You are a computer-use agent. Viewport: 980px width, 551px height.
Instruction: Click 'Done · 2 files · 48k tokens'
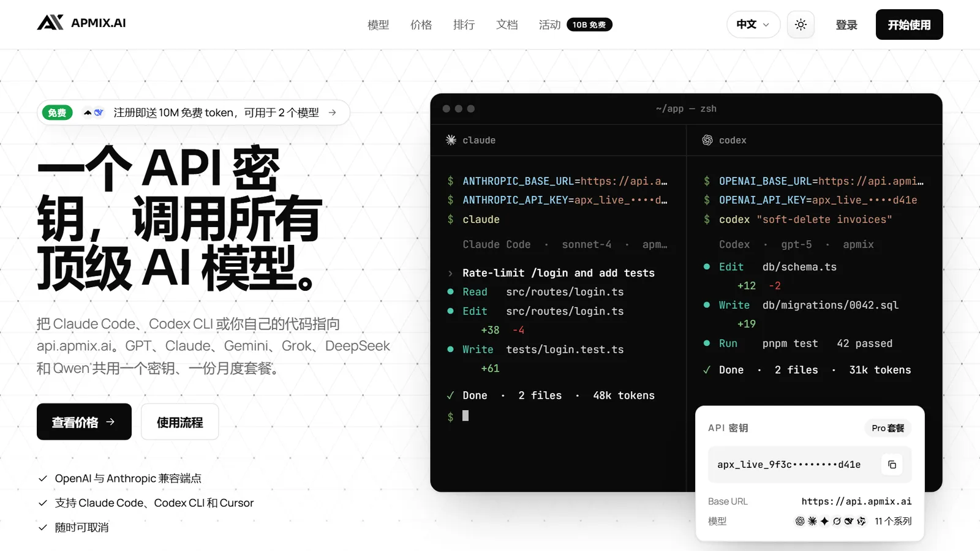559,395
